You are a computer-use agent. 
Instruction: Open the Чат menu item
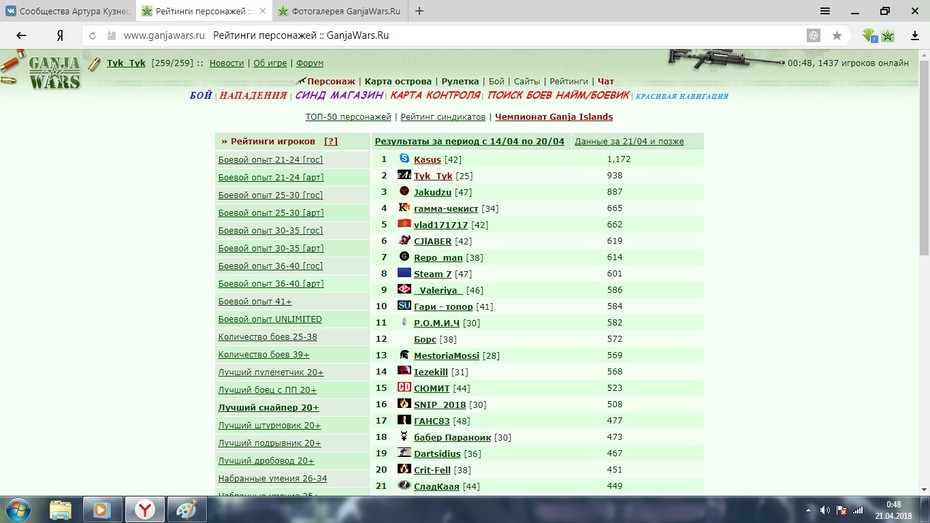coord(606,81)
